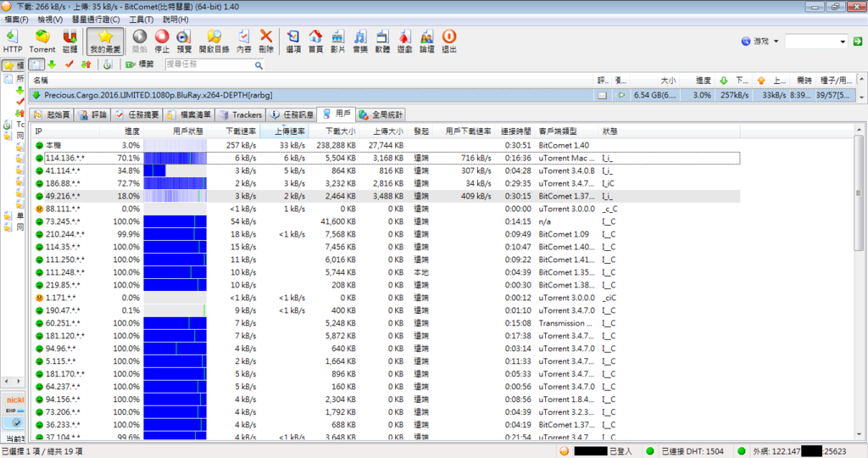Screen dimensions: 868x458
Task: Open the 選項 options dialog
Action: point(293,42)
